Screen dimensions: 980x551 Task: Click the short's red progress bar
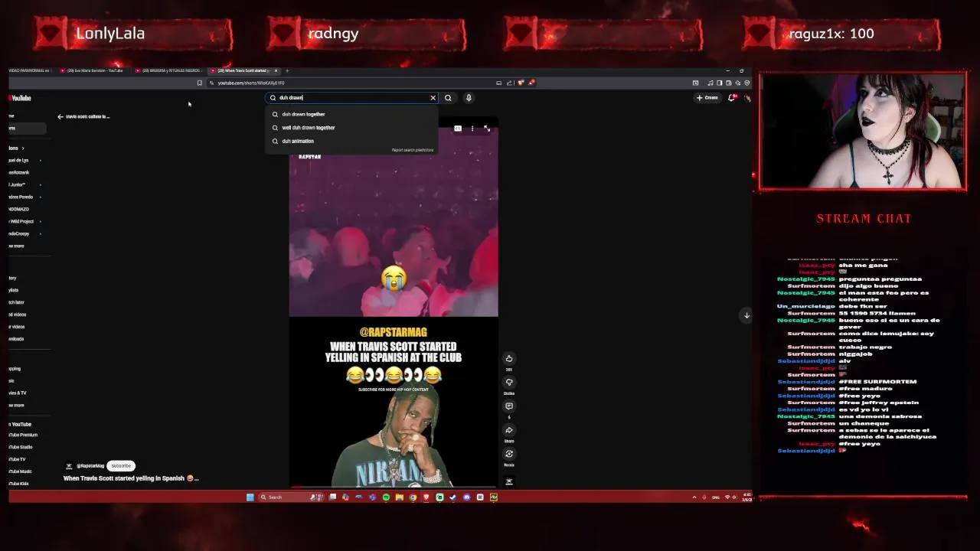[x=394, y=486]
